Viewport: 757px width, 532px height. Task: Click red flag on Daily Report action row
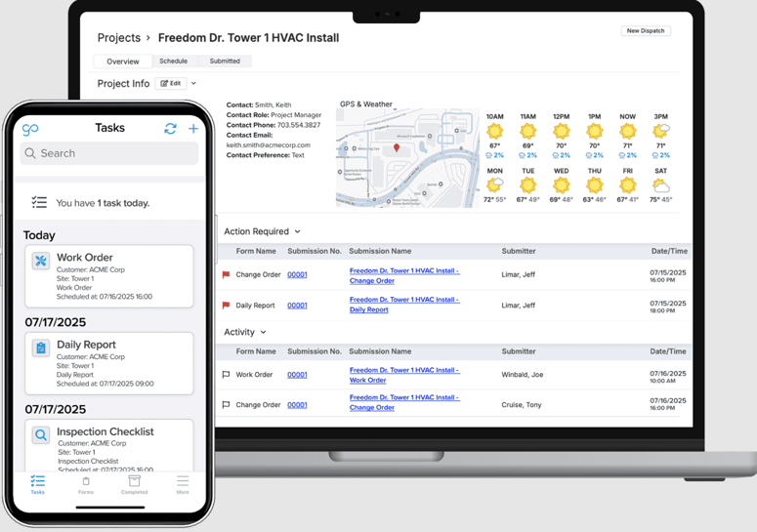coord(226,306)
